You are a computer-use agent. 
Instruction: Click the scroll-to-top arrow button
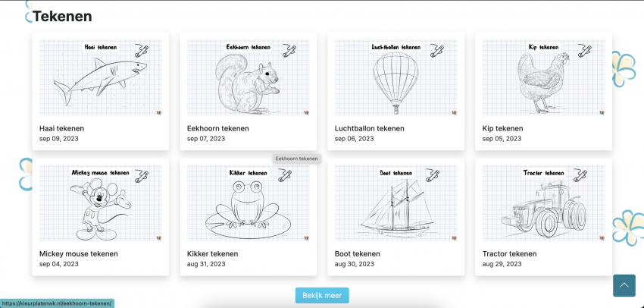click(624, 285)
